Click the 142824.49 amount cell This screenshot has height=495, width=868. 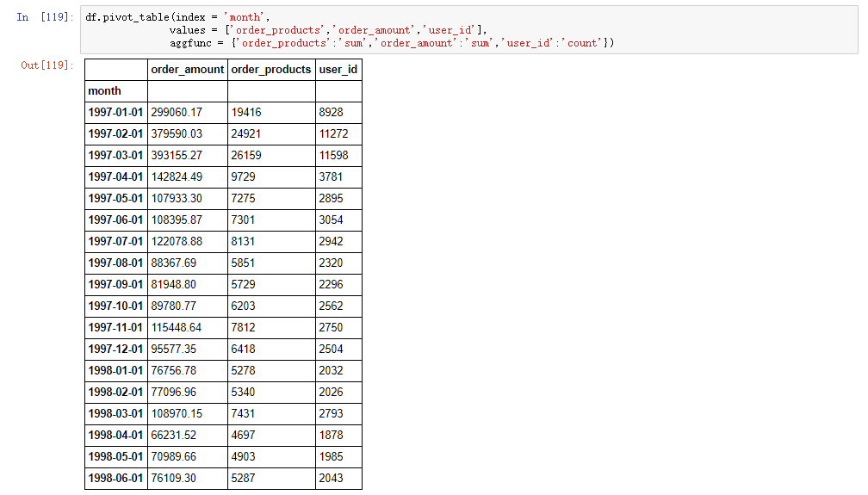pos(188,177)
